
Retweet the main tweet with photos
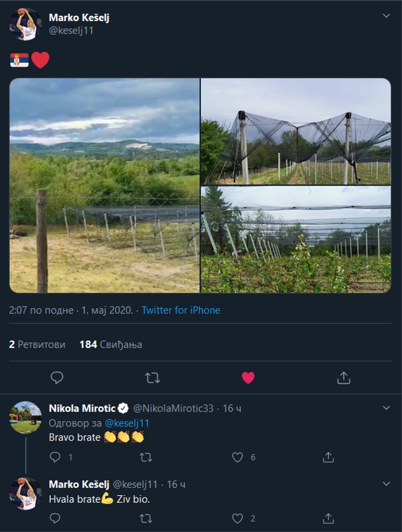(152, 378)
